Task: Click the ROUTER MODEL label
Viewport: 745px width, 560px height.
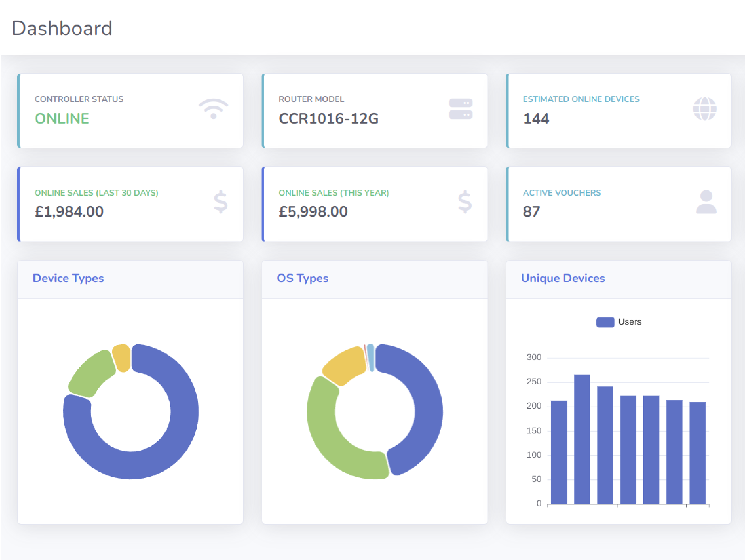Action: click(311, 99)
